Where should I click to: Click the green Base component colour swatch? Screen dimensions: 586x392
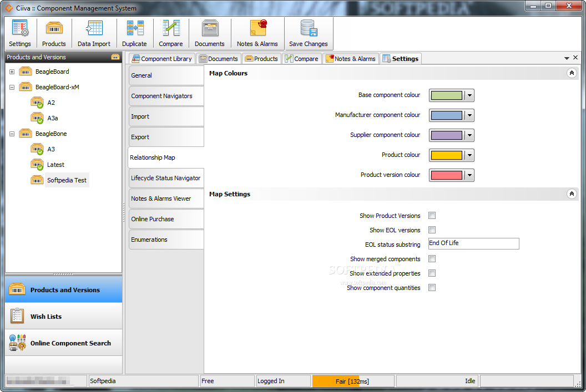pyautogui.click(x=447, y=95)
